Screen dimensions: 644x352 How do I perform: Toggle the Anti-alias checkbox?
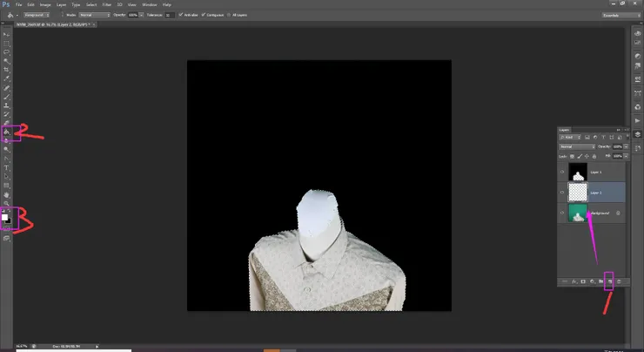click(x=180, y=15)
